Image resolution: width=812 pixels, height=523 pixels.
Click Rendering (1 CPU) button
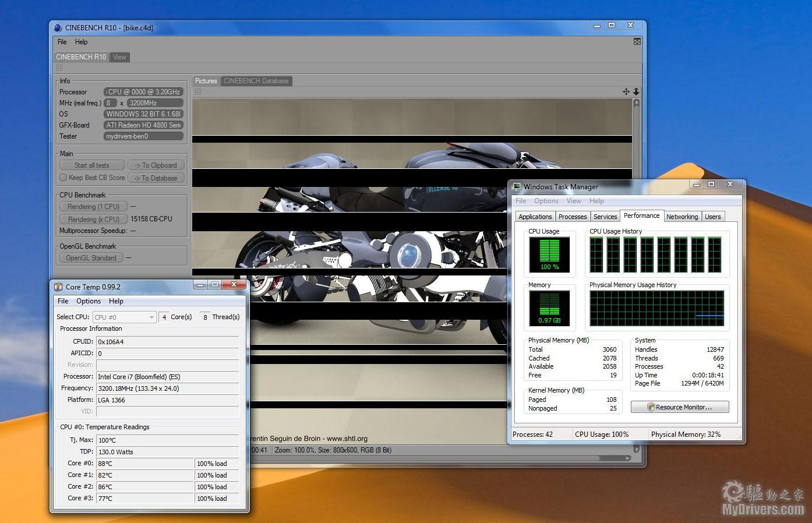point(93,207)
